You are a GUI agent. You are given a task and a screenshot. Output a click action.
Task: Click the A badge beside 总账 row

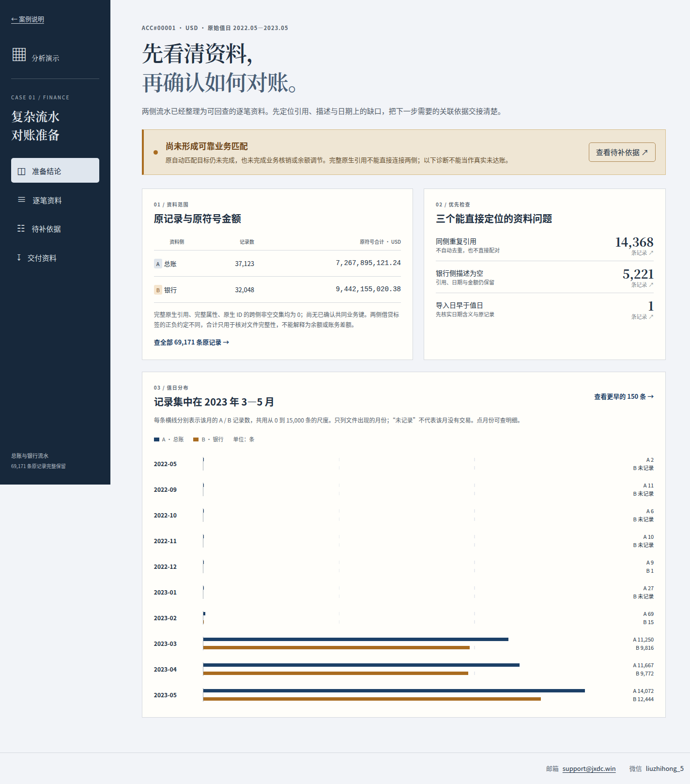pos(158,264)
